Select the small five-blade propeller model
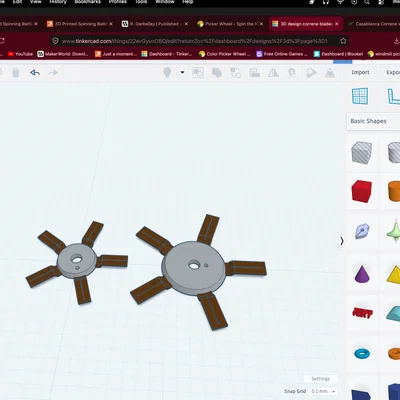Image resolution: width=400 pixels, height=400 pixels. [x=77, y=262]
